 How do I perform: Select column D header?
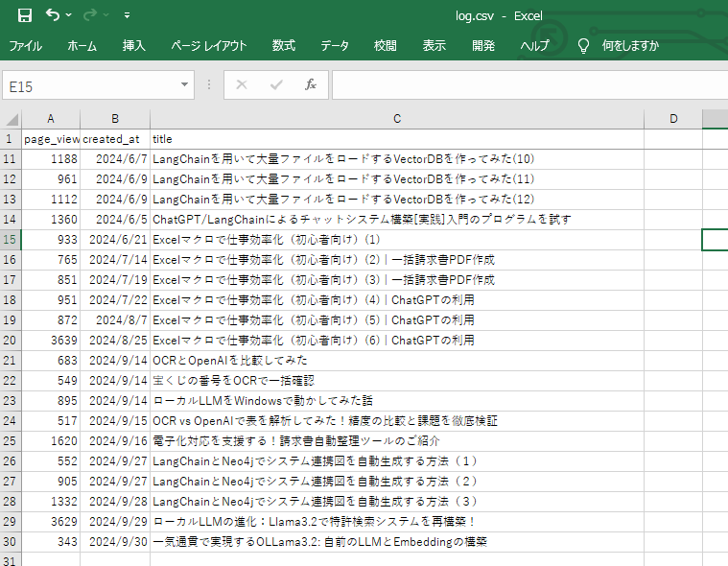(x=673, y=119)
